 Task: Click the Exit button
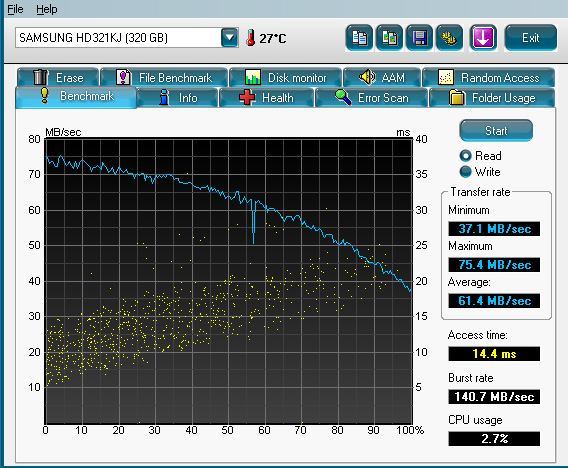click(x=531, y=38)
